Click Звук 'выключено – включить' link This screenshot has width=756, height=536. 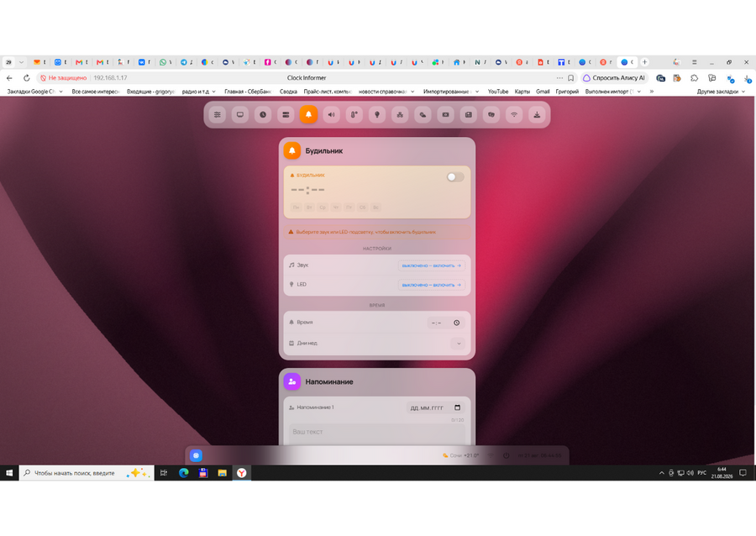[x=432, y=265]
